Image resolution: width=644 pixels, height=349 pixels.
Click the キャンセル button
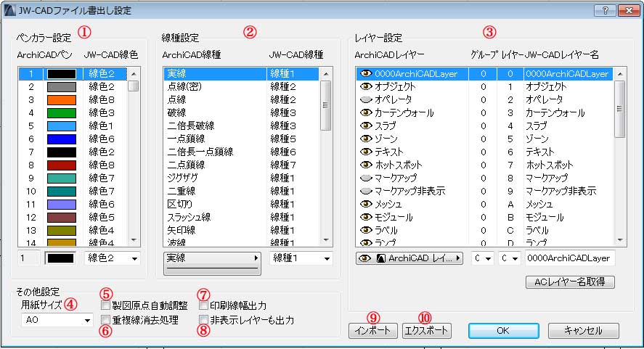click(x=583, y=331)
